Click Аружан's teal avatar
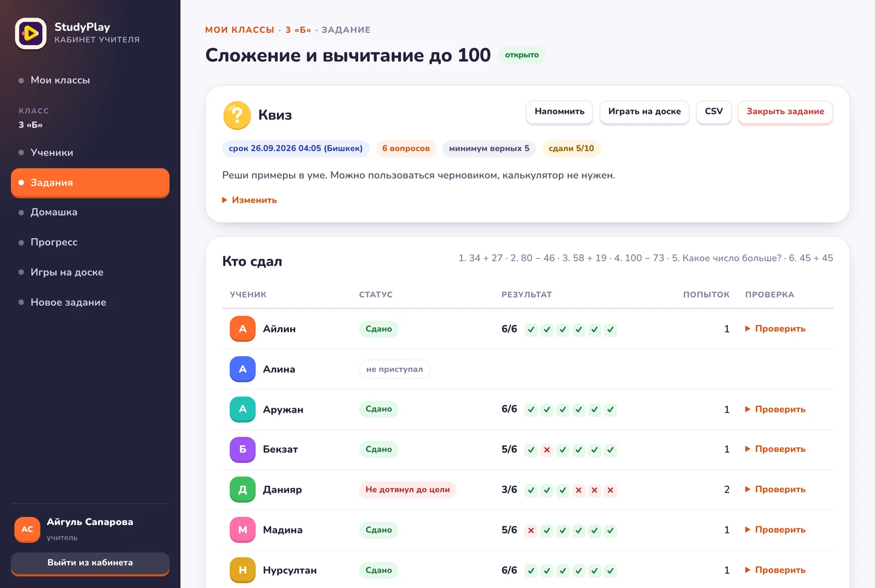 coord(243,409)
